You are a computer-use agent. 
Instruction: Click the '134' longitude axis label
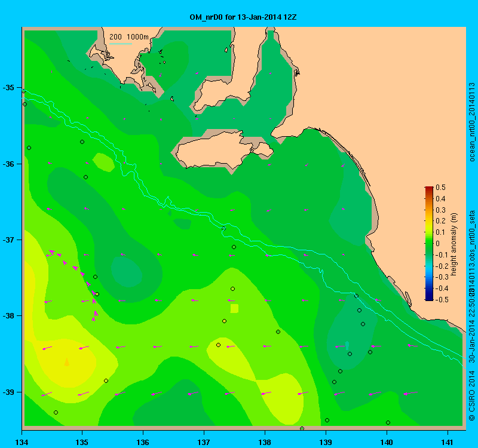point(22,442)
